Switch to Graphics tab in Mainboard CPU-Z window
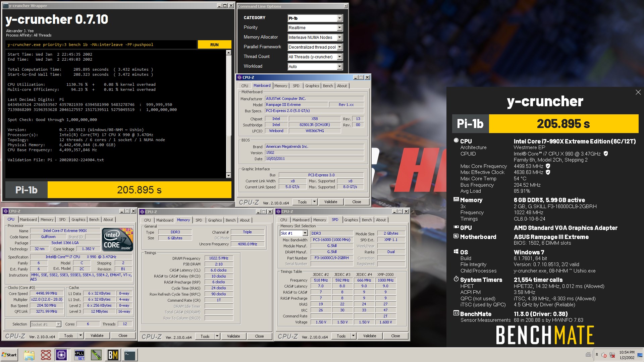644x362 pixels. coord(312,86)
